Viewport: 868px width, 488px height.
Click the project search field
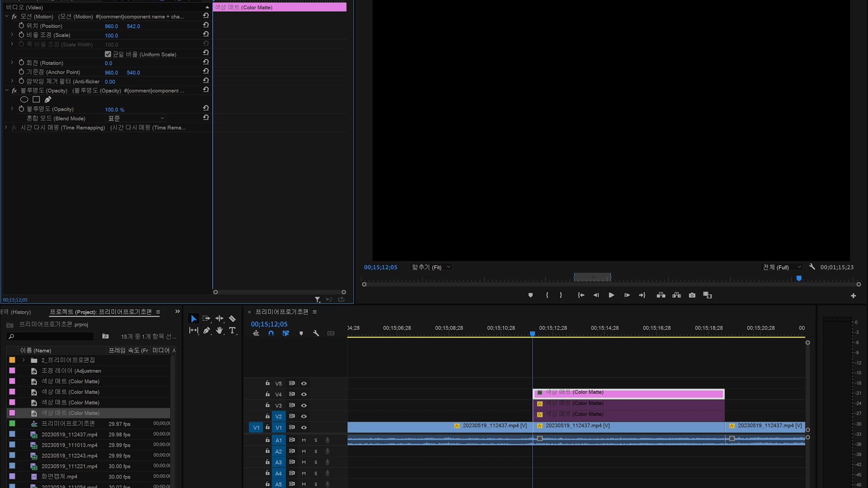click(51, 336)
